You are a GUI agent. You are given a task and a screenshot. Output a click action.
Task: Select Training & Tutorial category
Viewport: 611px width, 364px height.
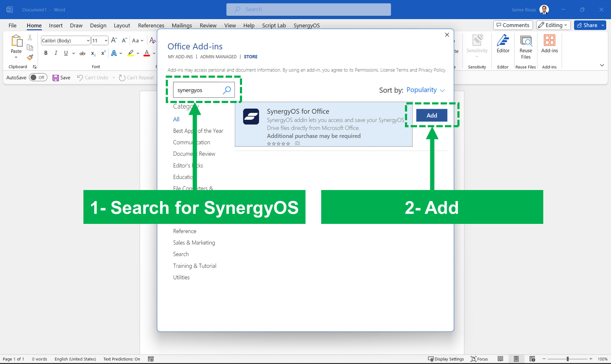[x=195, y=266]
